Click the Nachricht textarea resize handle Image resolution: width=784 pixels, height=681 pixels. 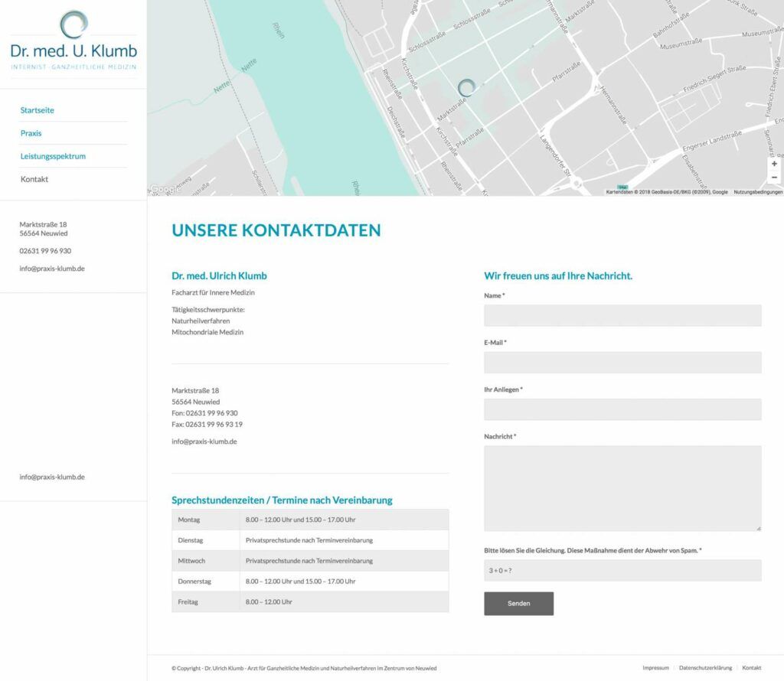click(759, 529)
